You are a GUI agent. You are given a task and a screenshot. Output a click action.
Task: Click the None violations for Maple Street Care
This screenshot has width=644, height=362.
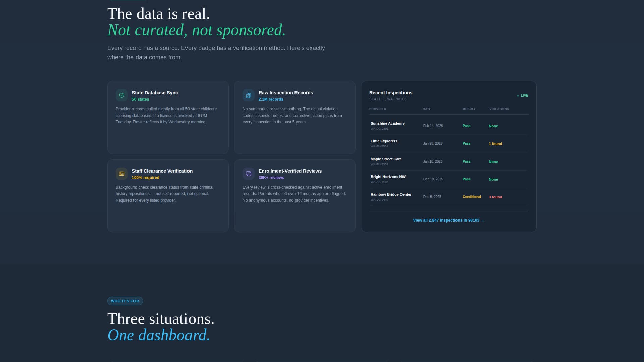pos(493,162)
